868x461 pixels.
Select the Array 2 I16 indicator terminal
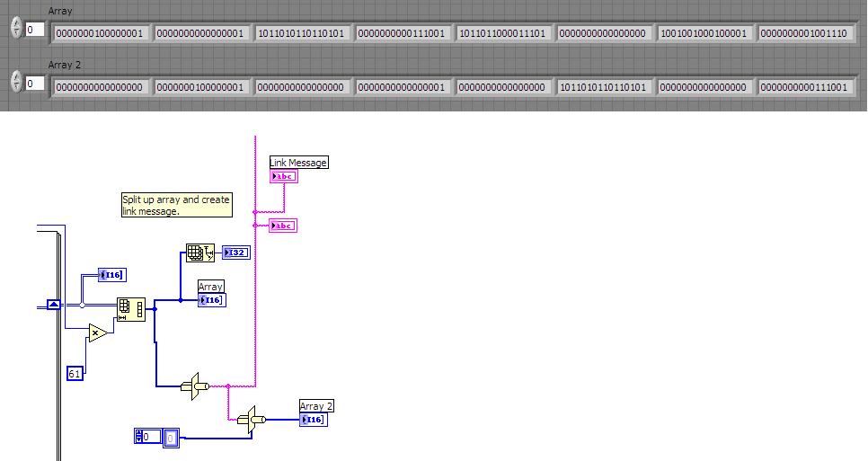click(314, 420)
